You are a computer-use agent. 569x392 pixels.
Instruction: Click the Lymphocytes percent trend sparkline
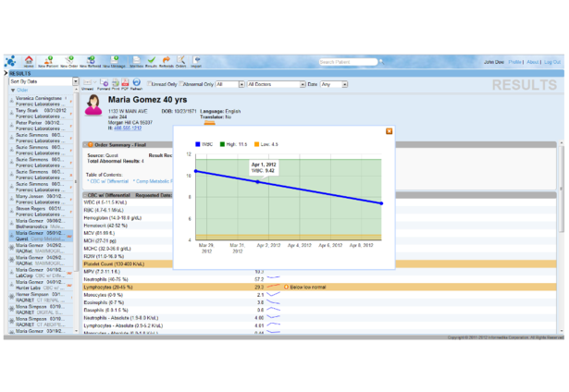pos(274,287)
